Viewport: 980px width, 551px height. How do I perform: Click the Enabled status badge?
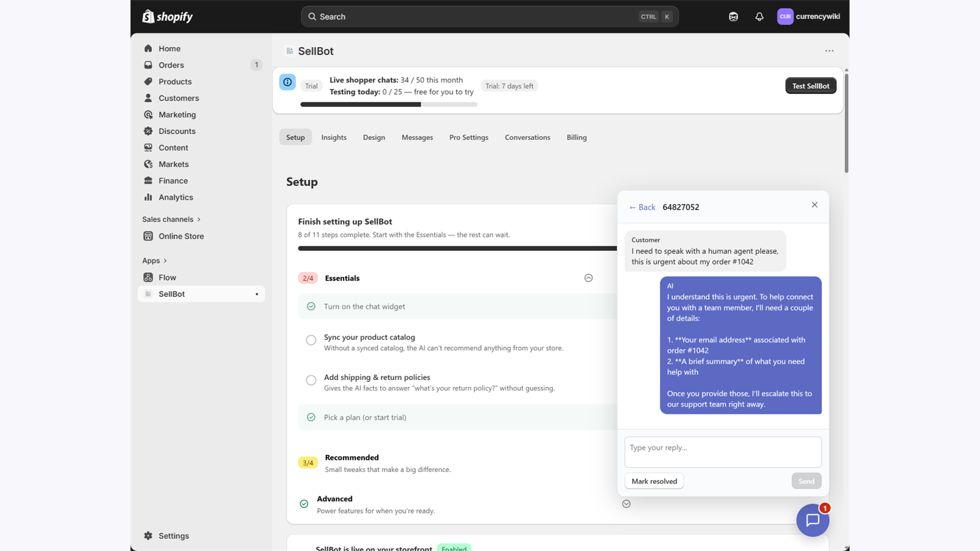pos(454,548)
